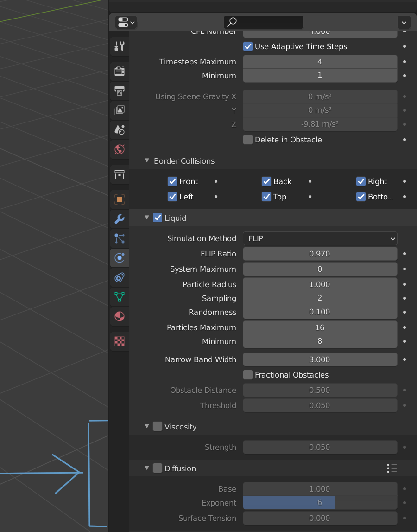
Task: Open the Physics constraints tab
Action: tap(119, 277)
